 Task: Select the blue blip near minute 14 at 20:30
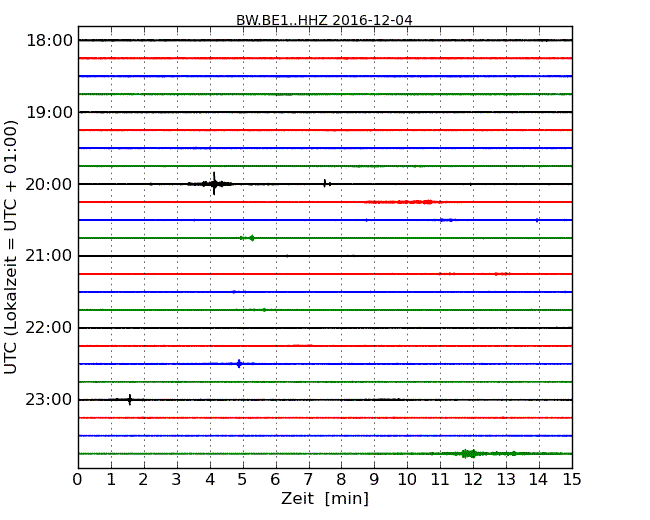(x=537, y=220)
